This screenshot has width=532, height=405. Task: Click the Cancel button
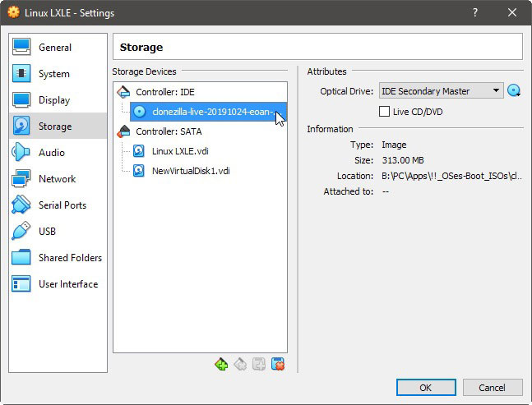[493, 388]
